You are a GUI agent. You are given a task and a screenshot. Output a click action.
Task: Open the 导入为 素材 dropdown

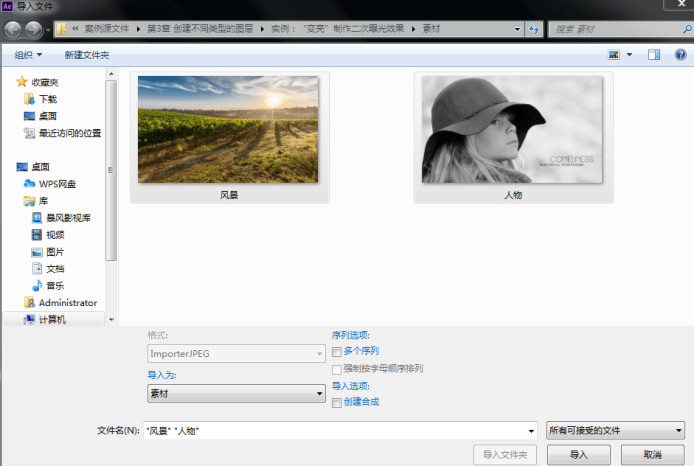(x=236, y=393)
